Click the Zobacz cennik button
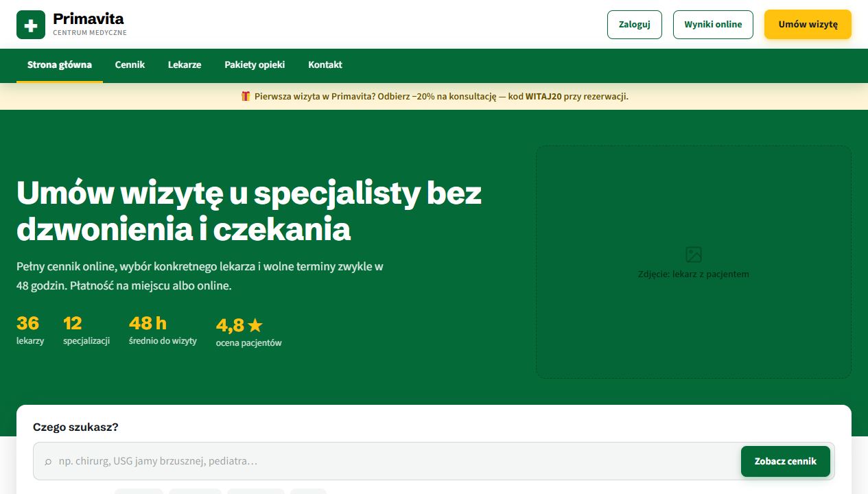The height and width of the screenshot is (494, 868). pos(786,461)
